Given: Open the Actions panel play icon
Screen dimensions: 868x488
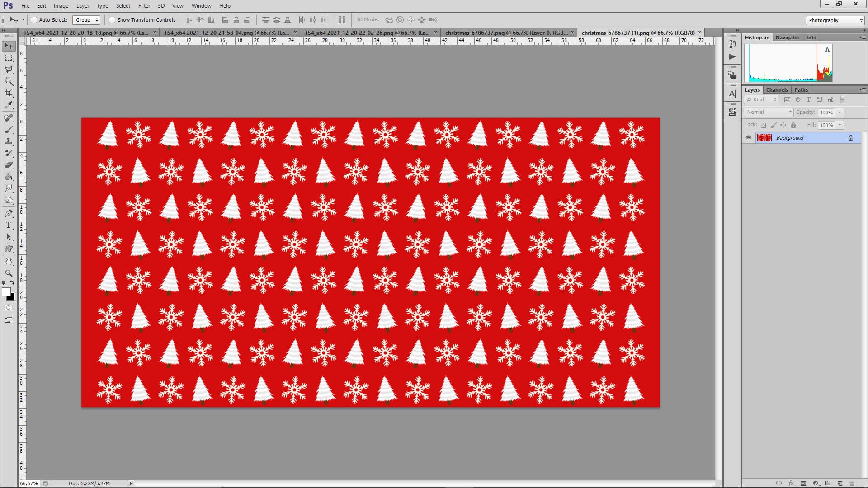Looking at the screenshot, I should [x=732, y=57].
